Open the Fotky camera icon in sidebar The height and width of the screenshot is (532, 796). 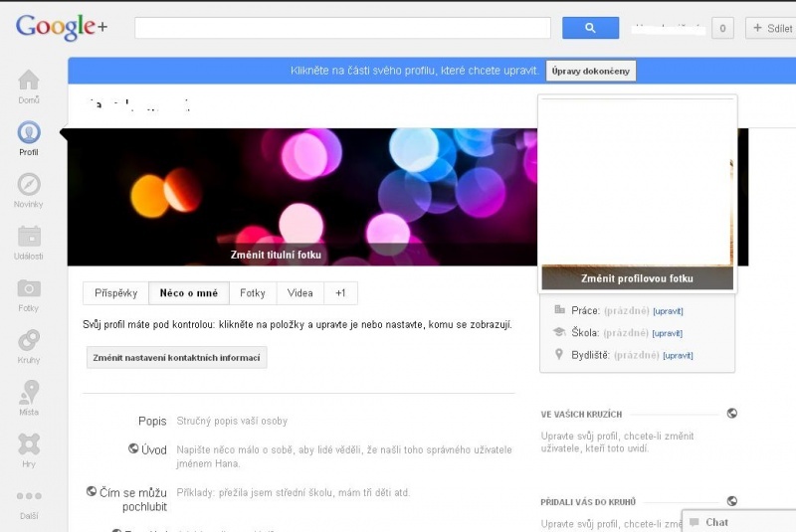(x=29, y=289)
